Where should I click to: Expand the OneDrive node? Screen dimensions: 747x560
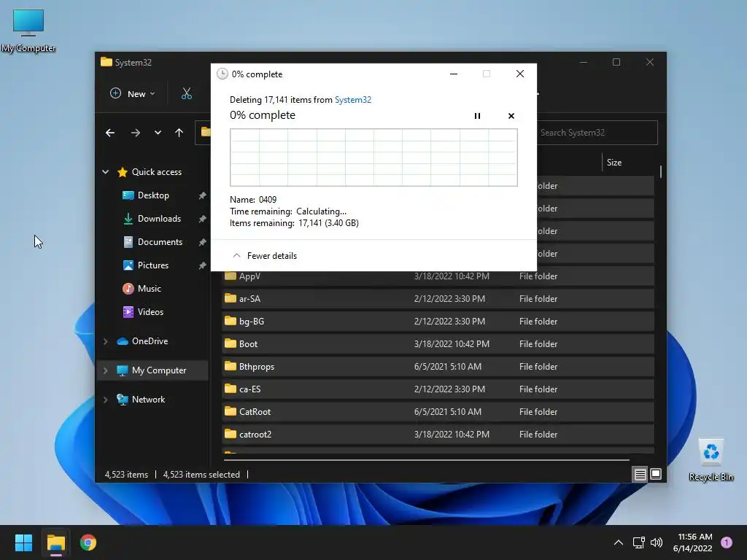coord(105,341)
